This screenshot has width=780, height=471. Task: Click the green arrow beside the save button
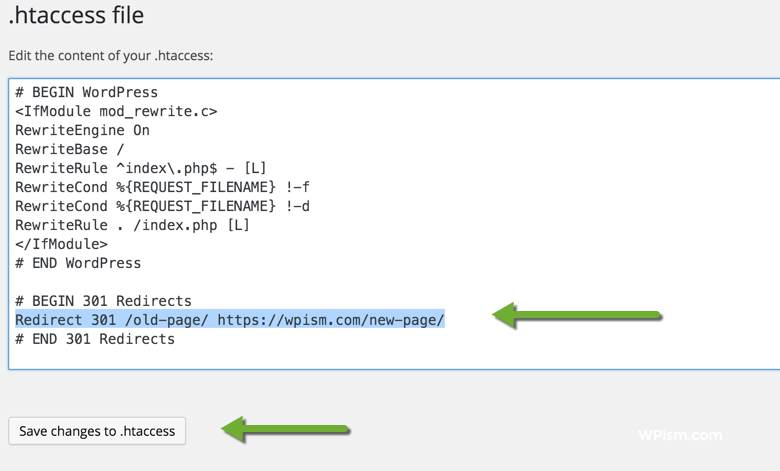(x=286, y=430)
